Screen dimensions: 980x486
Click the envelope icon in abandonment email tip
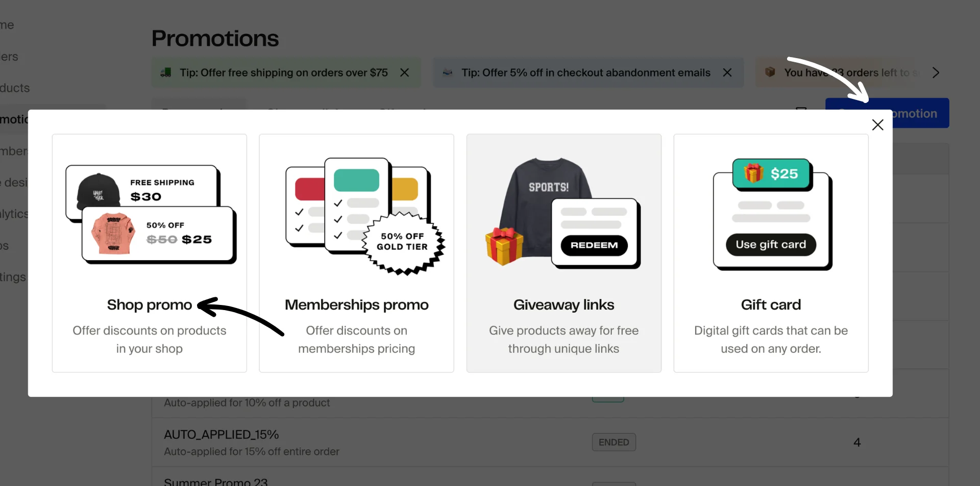[x=448, y=72]
